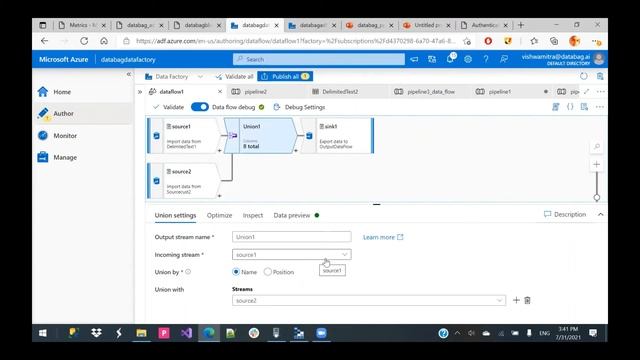Click the Refresh icon in factory toolbar
This screenshot has height=360, width=640.
click(584, 76)
